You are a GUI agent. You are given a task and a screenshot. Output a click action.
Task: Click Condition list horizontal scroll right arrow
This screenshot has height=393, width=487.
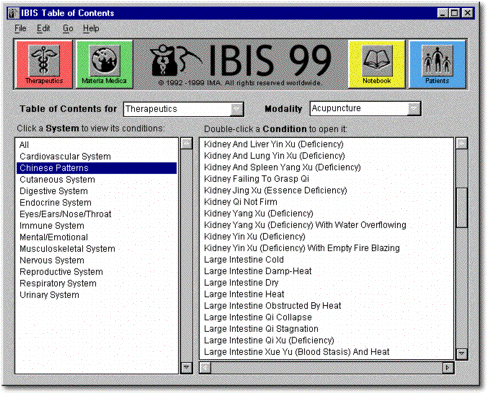click(x=448, y=368)
